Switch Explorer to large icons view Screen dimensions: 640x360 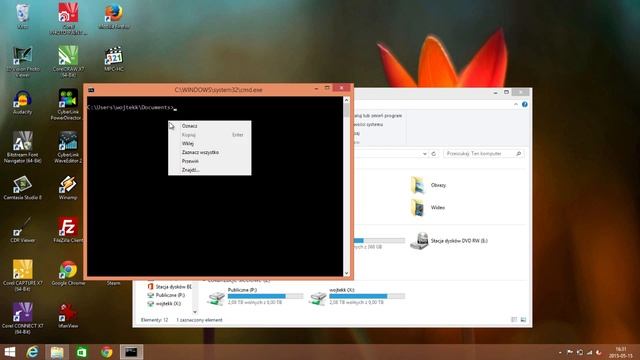[x=523, y=320]
